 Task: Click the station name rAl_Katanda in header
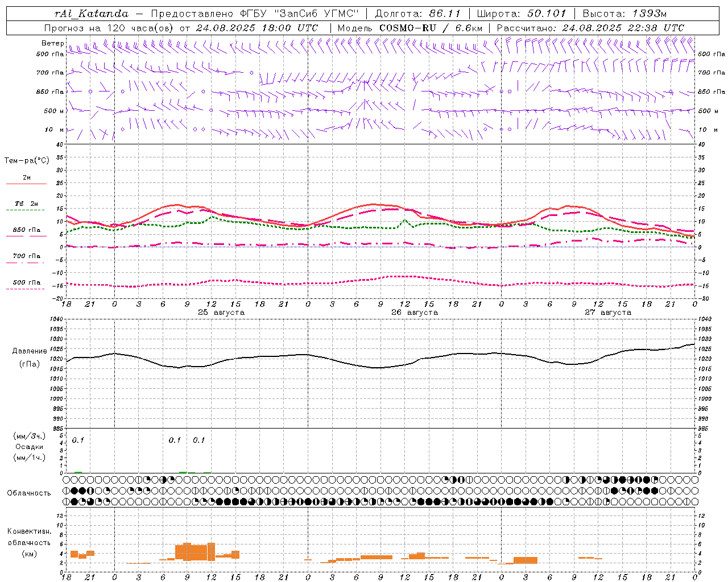tap(92, 14)
